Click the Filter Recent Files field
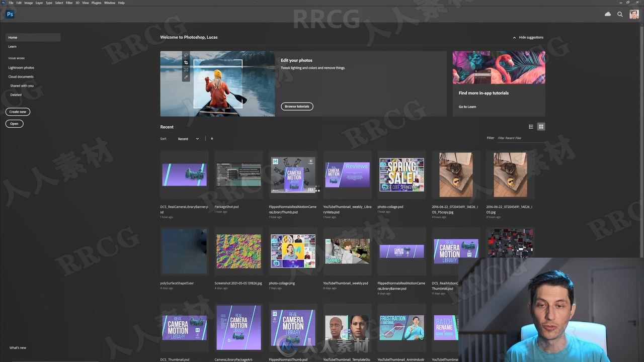Viewport: 644px width, 362px height. (520, 138)
